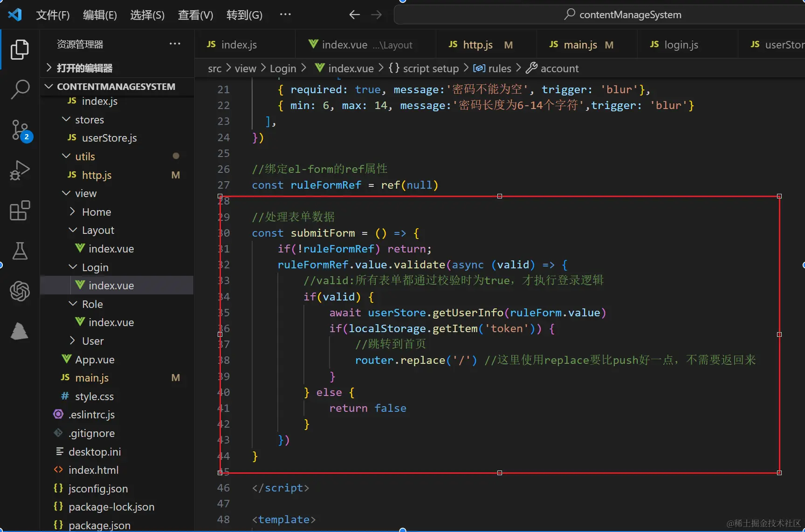
Task: Click line number 46 in the gutter
Action: coord(224,488)
